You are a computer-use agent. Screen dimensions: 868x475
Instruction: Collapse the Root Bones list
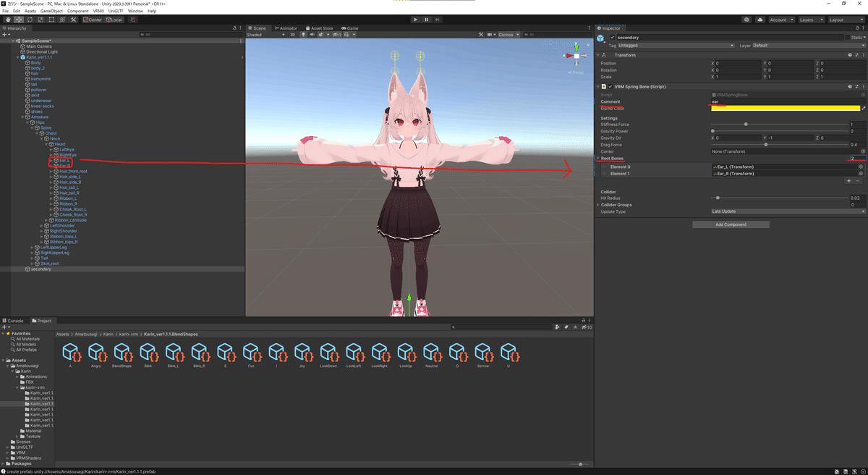click(597, 158)
